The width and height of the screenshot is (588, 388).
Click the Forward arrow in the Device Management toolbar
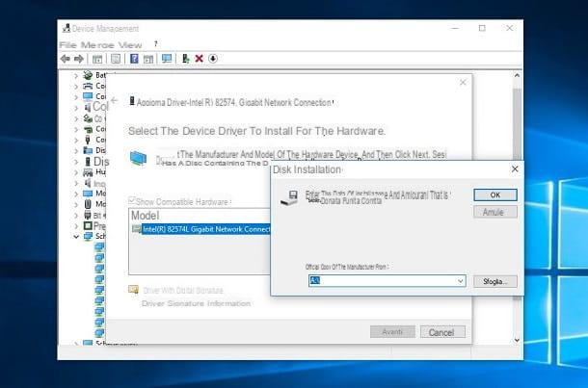tap(79, 59)
